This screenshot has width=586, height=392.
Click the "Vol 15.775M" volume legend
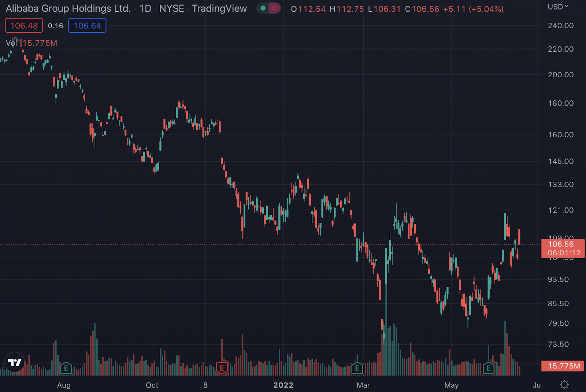tap(31, 43)
